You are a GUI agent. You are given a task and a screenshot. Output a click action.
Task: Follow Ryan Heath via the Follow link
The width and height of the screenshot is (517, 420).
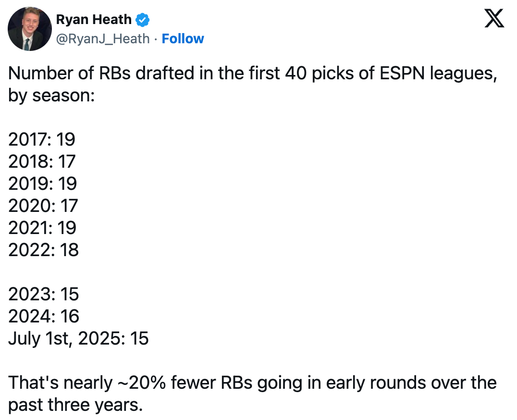(x=183, y=39)
